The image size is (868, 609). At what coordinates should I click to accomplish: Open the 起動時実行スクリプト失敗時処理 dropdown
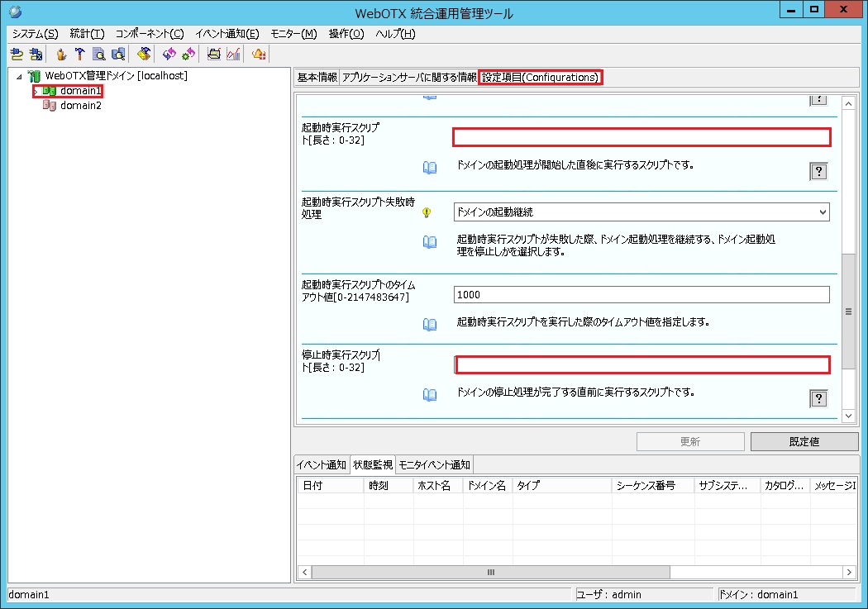coord(823,212)
